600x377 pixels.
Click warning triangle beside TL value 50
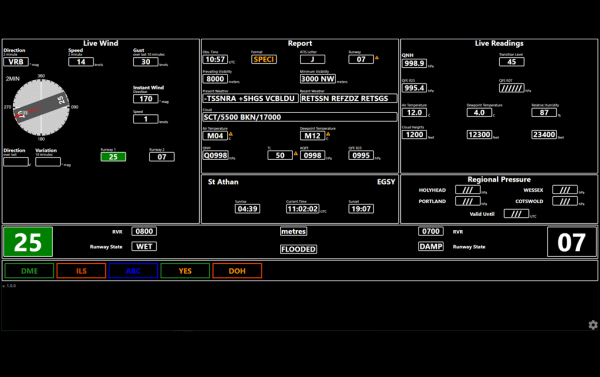pyautogui.click(x=296, y=153)
